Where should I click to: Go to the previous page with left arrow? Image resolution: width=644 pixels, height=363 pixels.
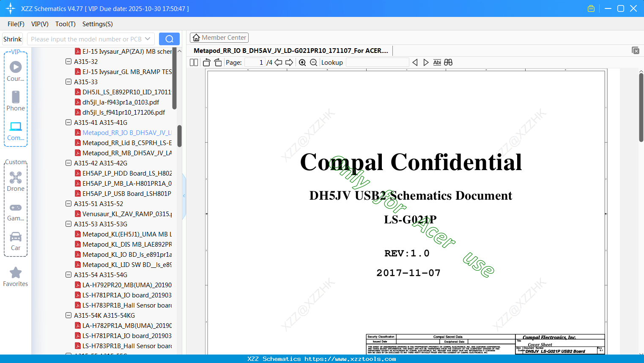tap(278, 63)
